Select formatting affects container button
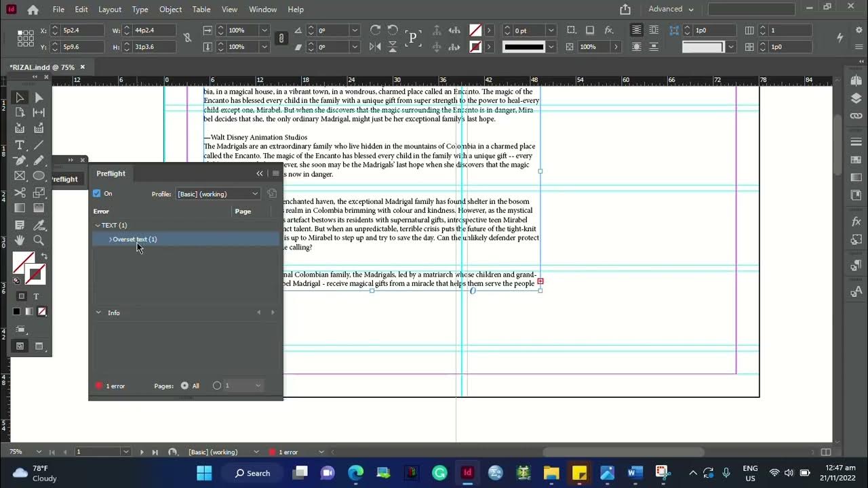 tap(21, 296)
